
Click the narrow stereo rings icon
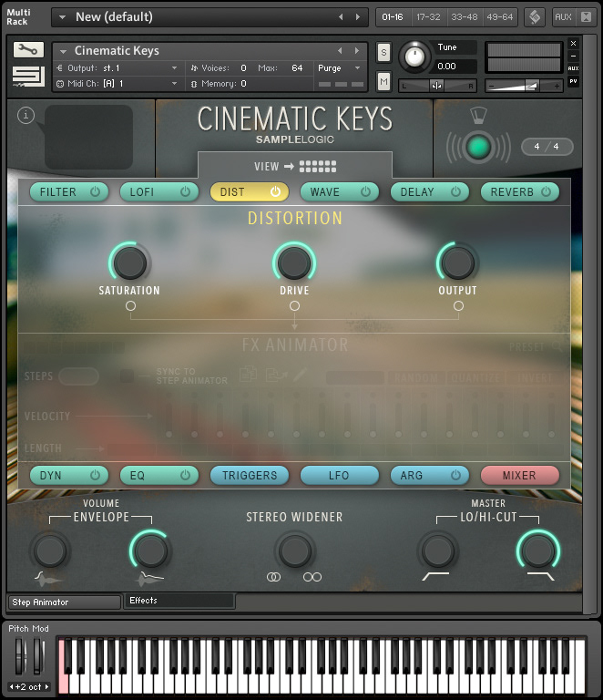(x=273, y=577)
